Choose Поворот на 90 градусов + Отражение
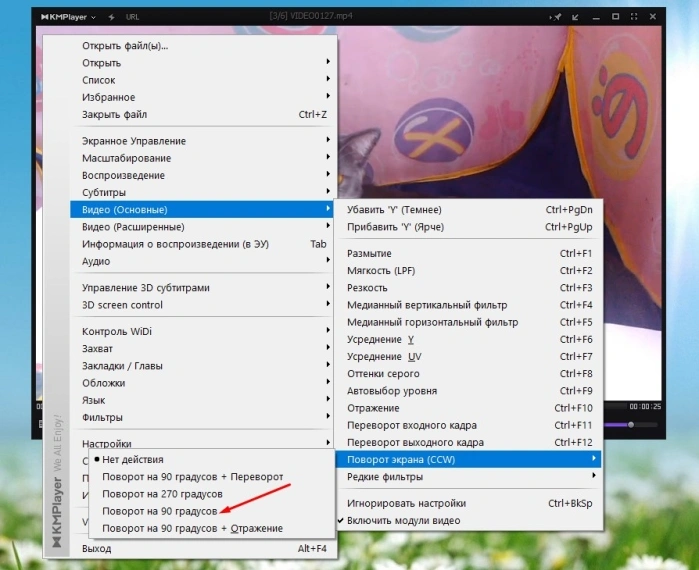This screenshot has height=570, width=699. pos(211,528)
